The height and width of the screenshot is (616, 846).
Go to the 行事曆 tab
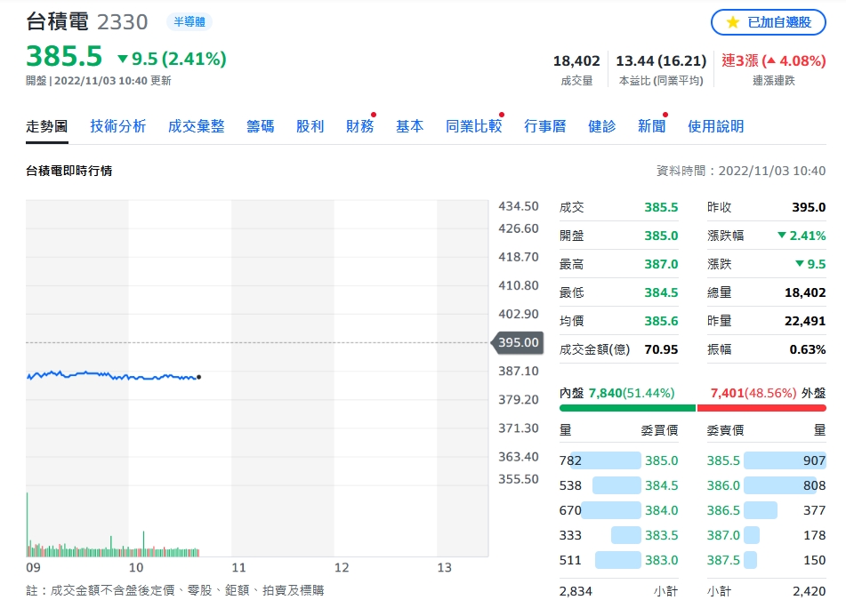[x=545, y=126]
